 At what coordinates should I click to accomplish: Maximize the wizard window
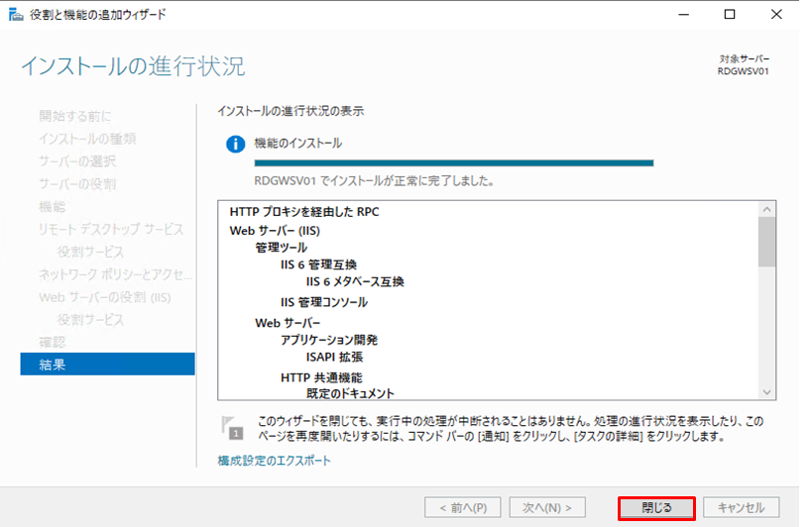pos(730,15)
